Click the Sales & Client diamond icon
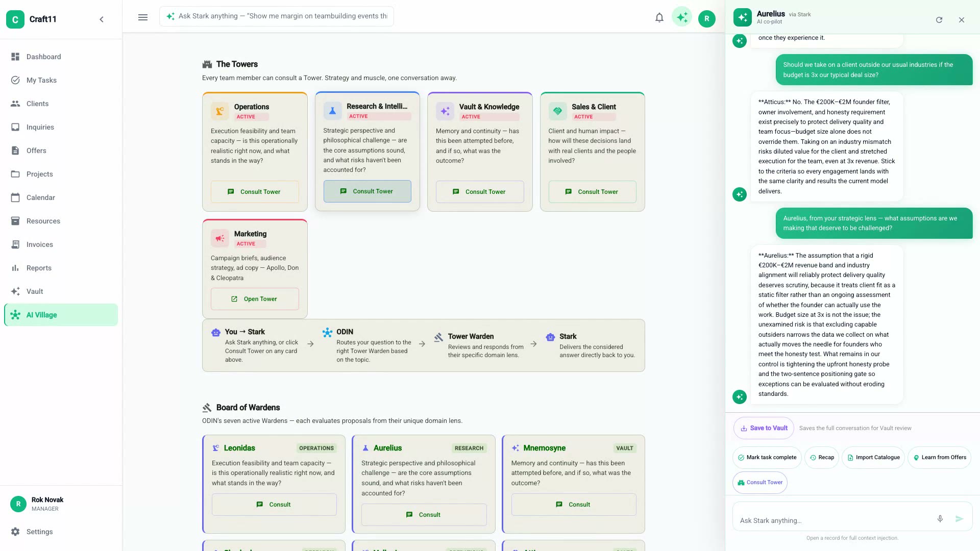980x551 pixels. coord(557,111)
